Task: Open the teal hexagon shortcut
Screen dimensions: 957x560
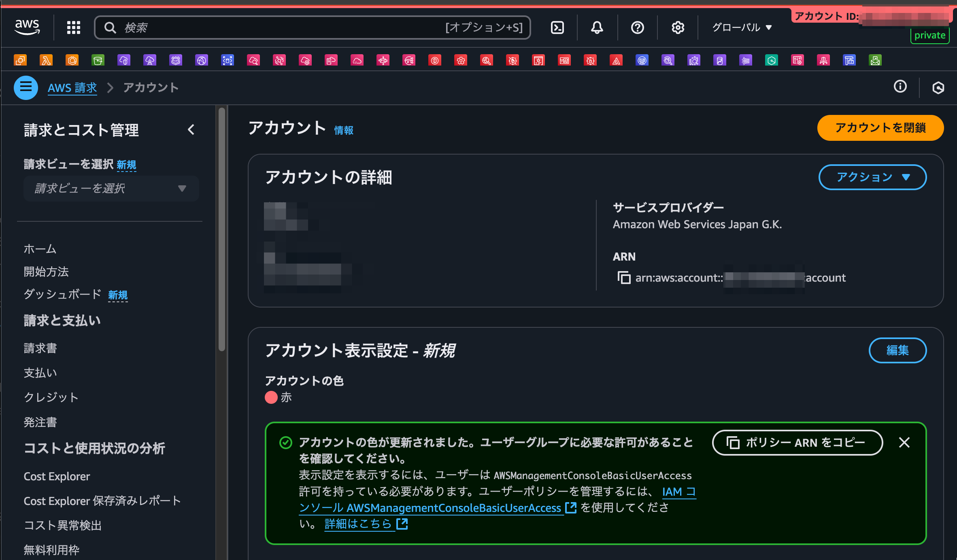Action: (772, 60)
